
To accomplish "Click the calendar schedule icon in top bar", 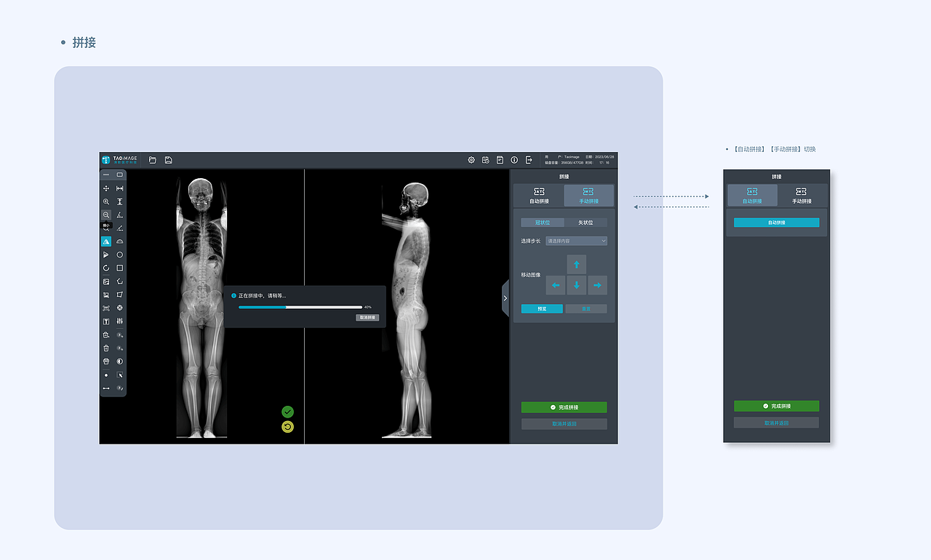I will [486, 160].
